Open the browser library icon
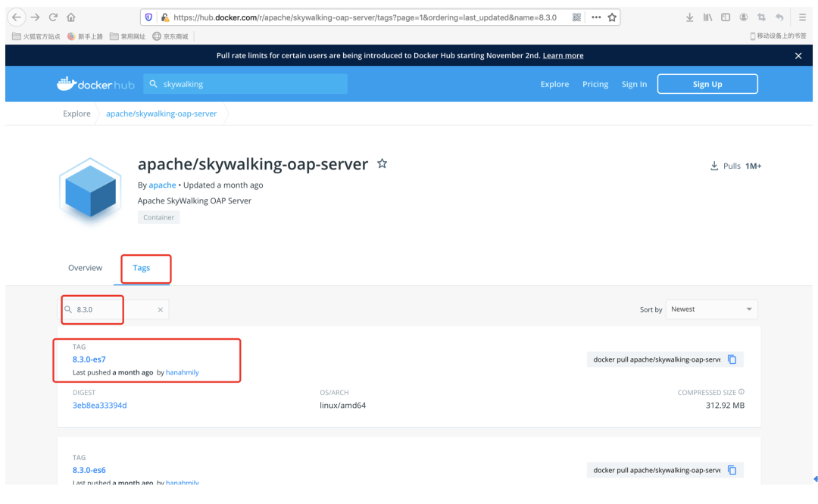 coord(707,17)
